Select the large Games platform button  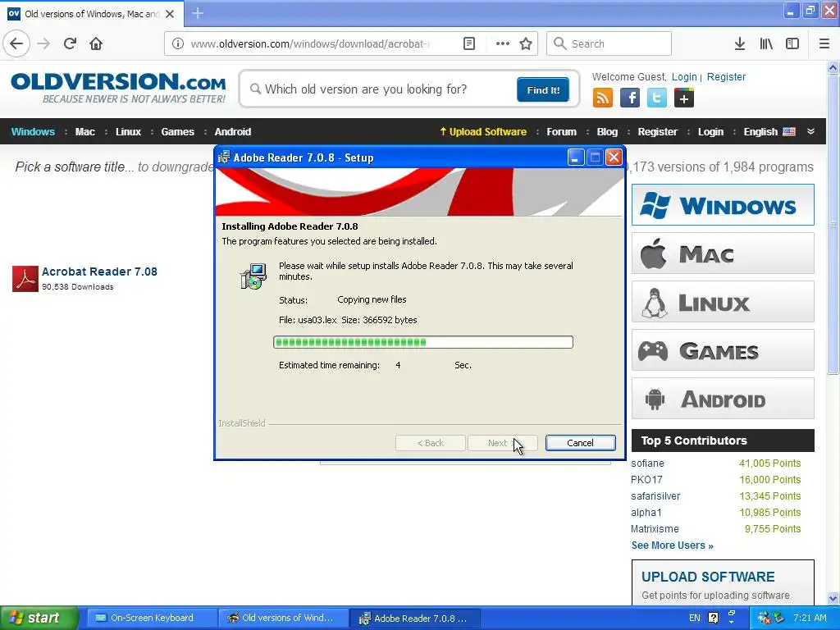[x=723, y=350]
